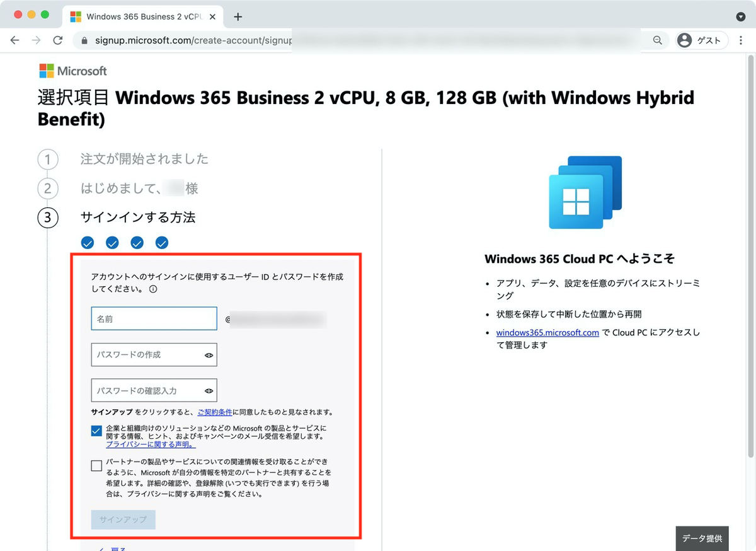Open the ゲスト profile button
The width and height of the screenshot is (756, 551).
702,40
